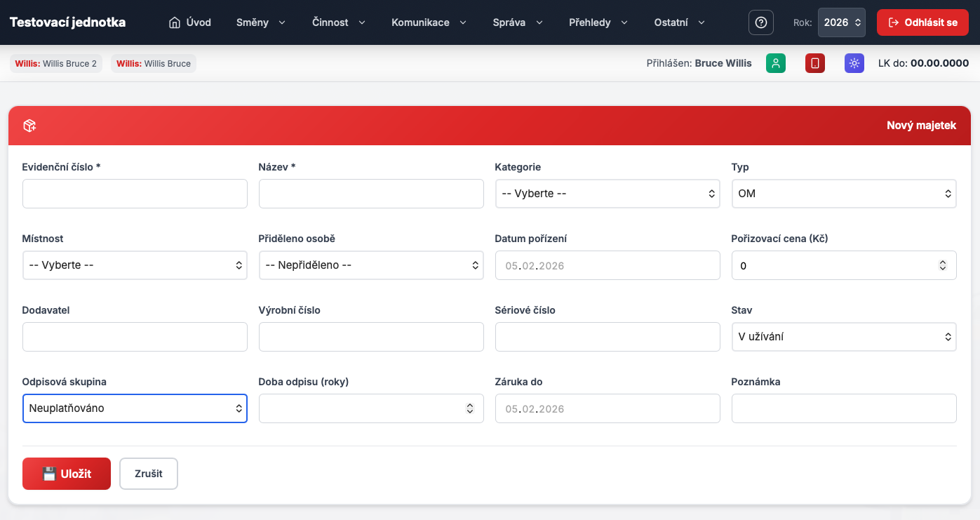The image size is (980, 520).
Task: Click the red mobile device icon
Action: click(814, 63)
